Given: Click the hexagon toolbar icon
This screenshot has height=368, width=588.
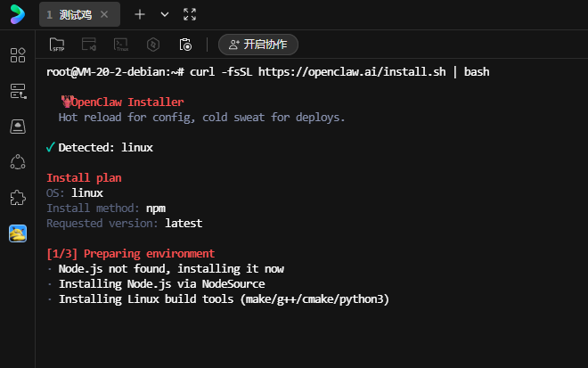Looking at the screenshot, I should point(153,45).
